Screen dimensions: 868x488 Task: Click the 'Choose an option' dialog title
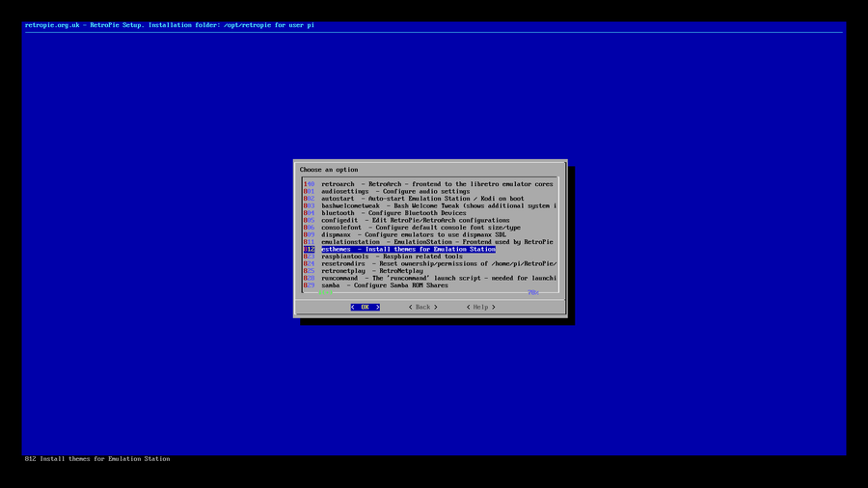(x=329, y=170)
